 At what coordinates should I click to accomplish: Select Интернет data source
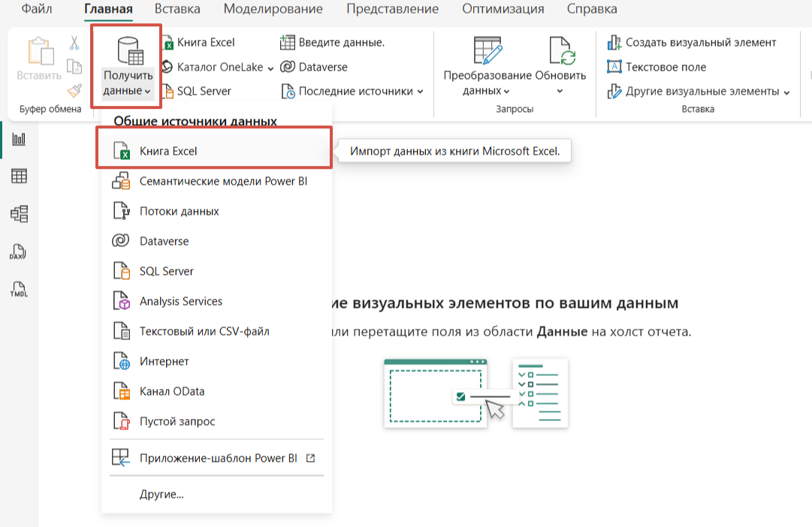(x=216, y=361)
